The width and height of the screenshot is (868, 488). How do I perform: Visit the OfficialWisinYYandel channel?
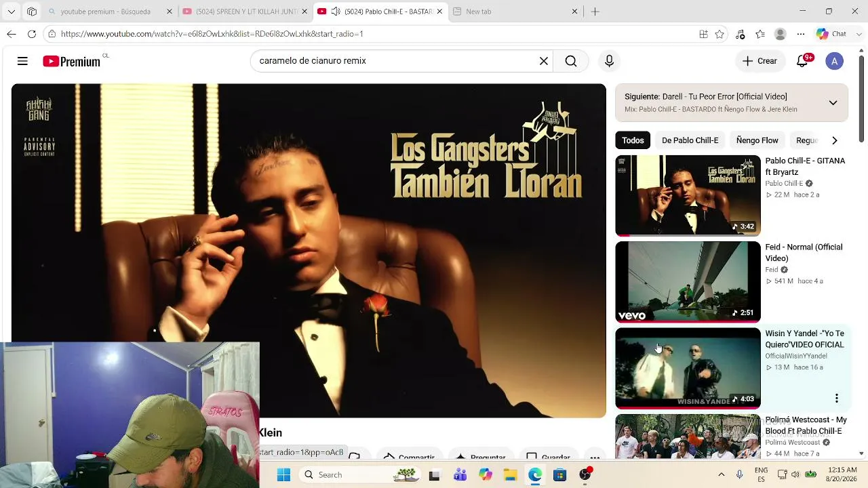pyautogui.click(x=796, y=356)
